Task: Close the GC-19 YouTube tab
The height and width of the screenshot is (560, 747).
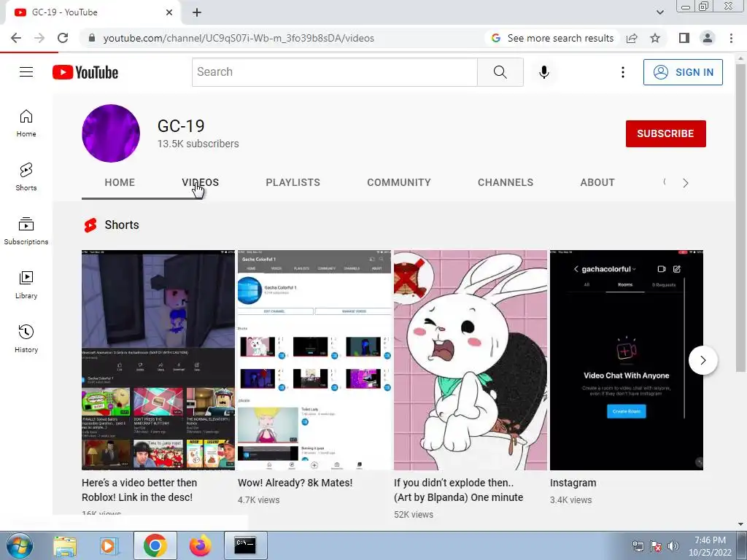Action: pos(169,12)
